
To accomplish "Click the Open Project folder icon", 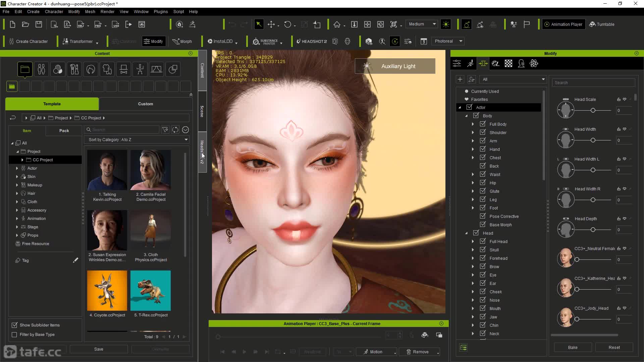I will 25,24.
